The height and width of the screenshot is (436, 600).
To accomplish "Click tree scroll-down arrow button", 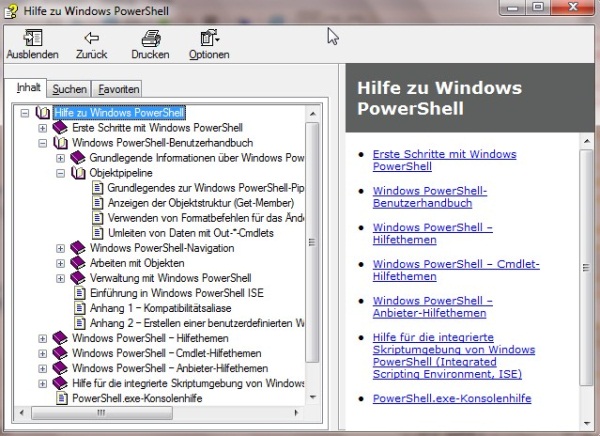I will click(x=313, y=397).
